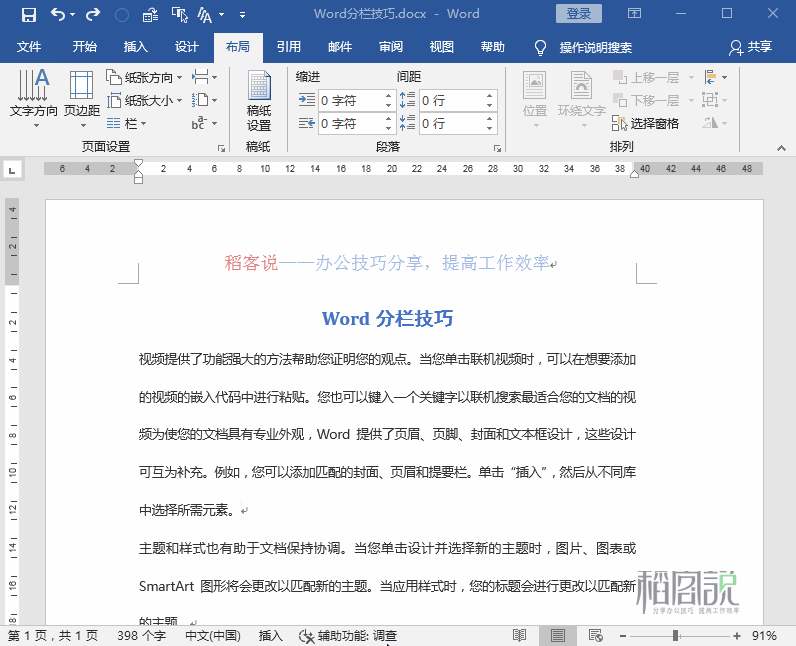Open the 选择窗格 selection pane

coord(646,123)
